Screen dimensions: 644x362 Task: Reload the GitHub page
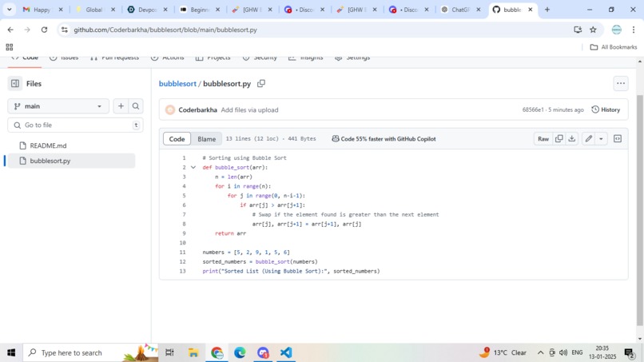[x=44, y=30]
